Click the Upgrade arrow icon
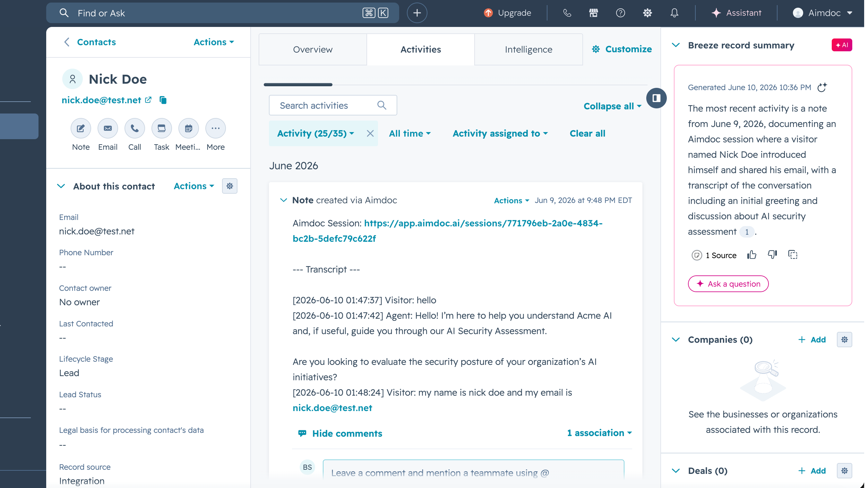Image resolution: width=868 pixels, height=488 pixels. 488,13
